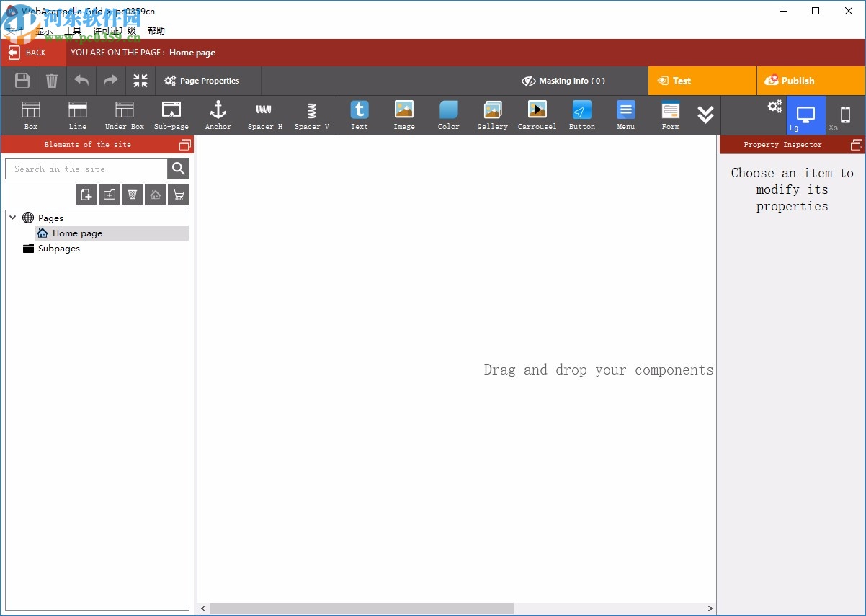Select the Button component

(582, 115)
